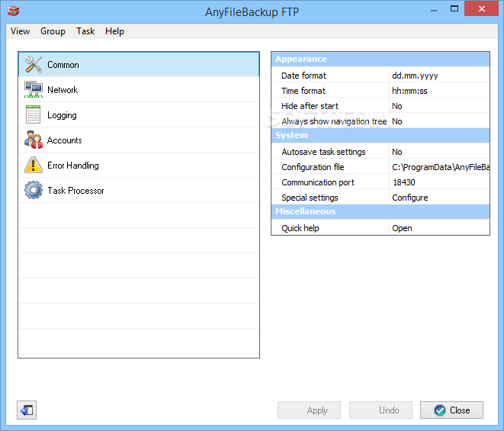Select the Common settings category label
Screen dimensions: 504x431
click(63, 65)
